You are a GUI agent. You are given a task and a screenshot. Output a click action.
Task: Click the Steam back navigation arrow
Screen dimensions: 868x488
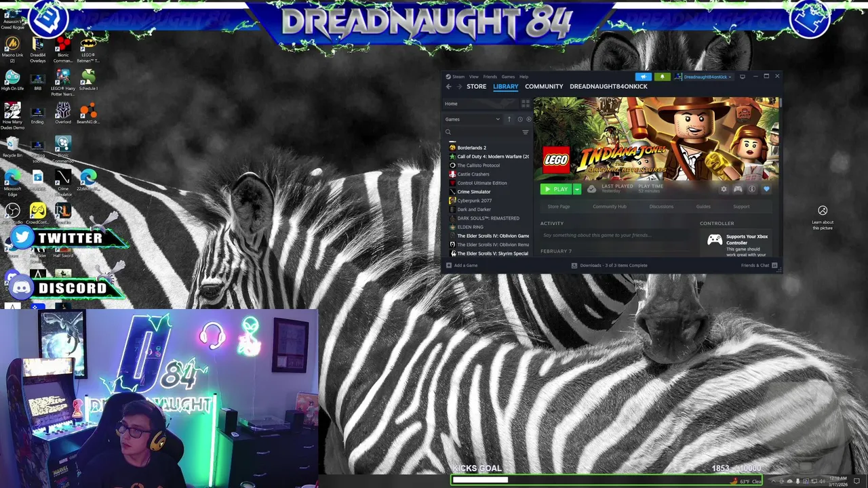[448, 87]
